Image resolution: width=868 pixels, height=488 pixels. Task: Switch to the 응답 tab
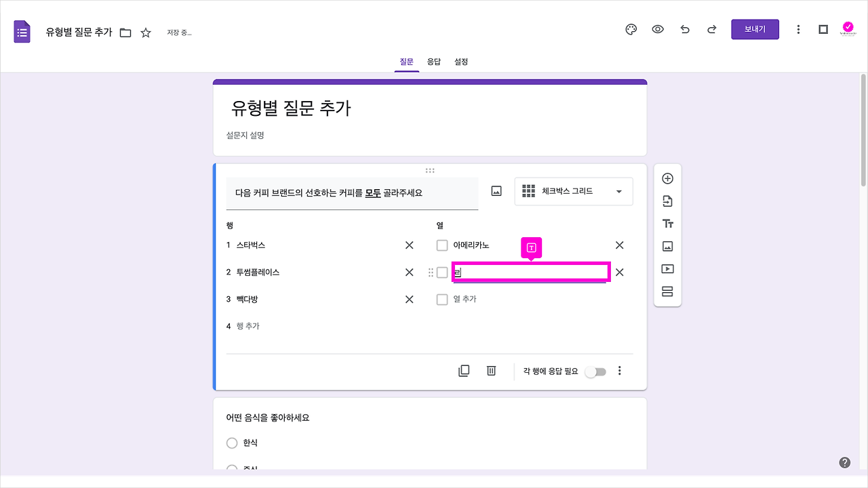433,61
